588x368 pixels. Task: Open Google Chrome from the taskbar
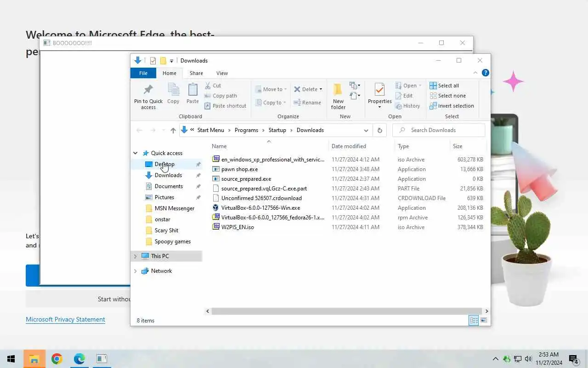coord(57,359)
